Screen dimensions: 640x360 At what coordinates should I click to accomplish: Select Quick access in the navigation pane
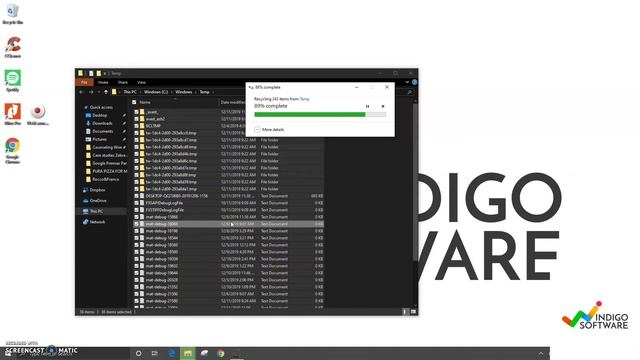[x=101, y=107]
